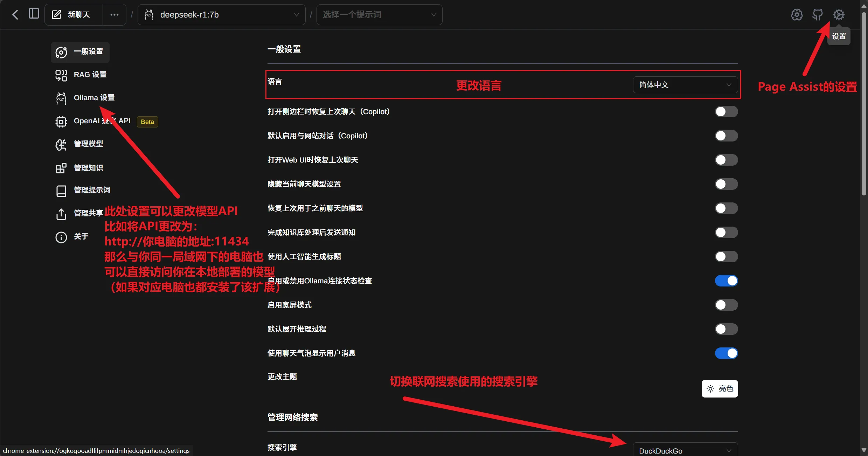Viewport: 868px width, 456px height.
Task: Toggle 恢复上次用于之前聊天的模型 switch
Action: (726, 208)
